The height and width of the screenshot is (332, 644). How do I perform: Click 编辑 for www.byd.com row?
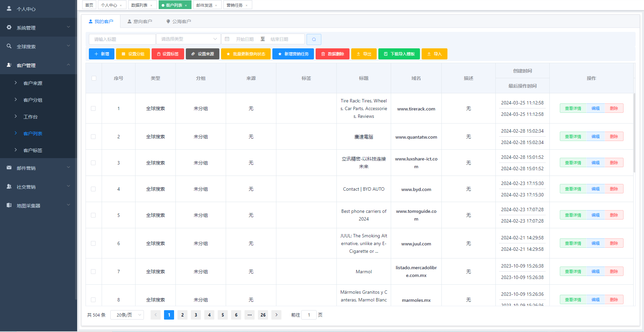595,189
